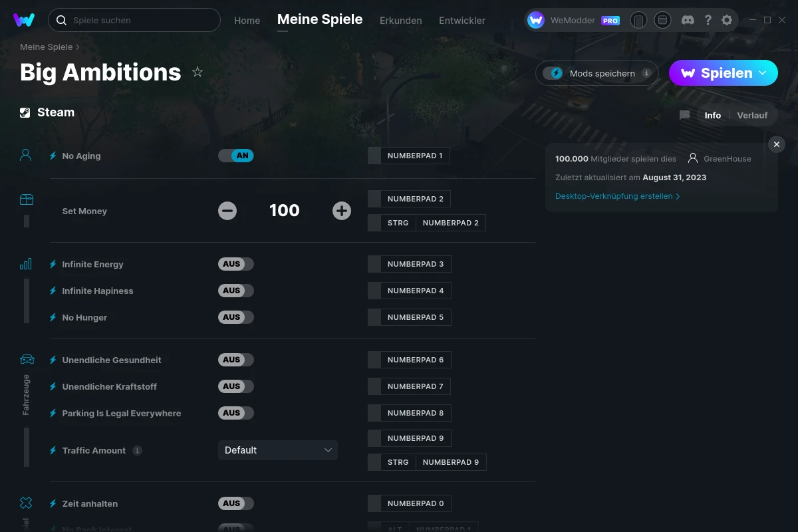Click the phone device icon in header
The height and width of the screenshot is (532, 798).
tap(638, 20)
